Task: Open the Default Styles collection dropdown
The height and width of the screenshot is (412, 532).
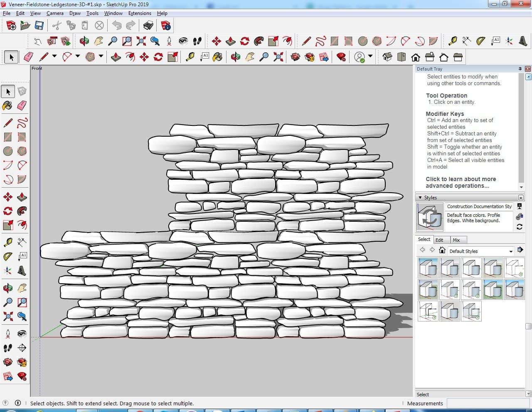Action: (x=511, y=251)
